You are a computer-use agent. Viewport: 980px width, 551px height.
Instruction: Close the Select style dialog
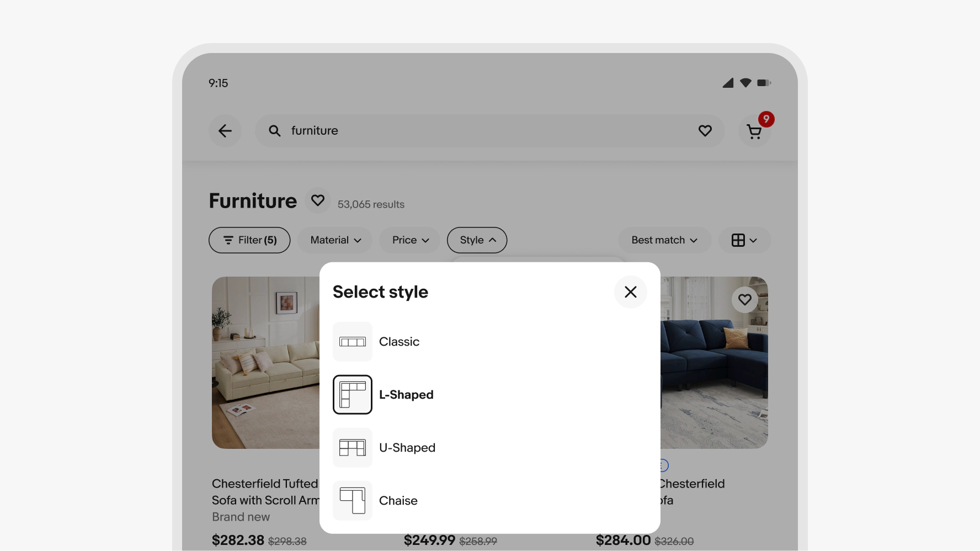click(x=631, y=292)
